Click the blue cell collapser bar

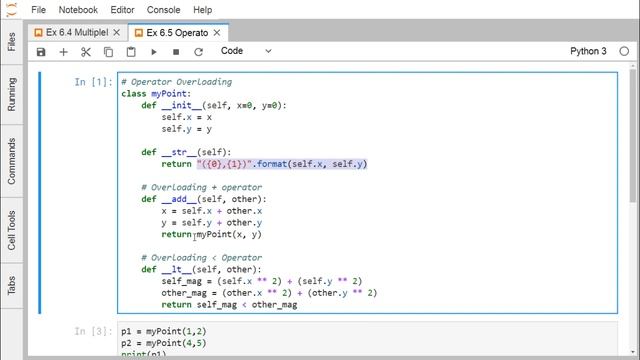click(x=40, y=193)
